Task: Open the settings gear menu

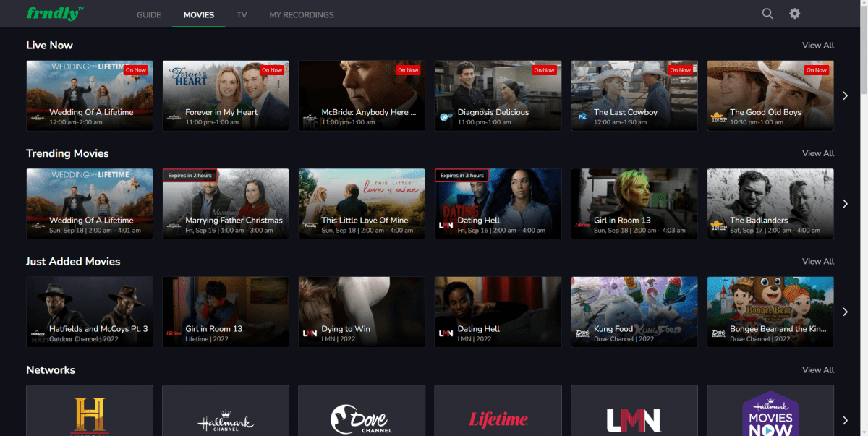Action: 794,14
